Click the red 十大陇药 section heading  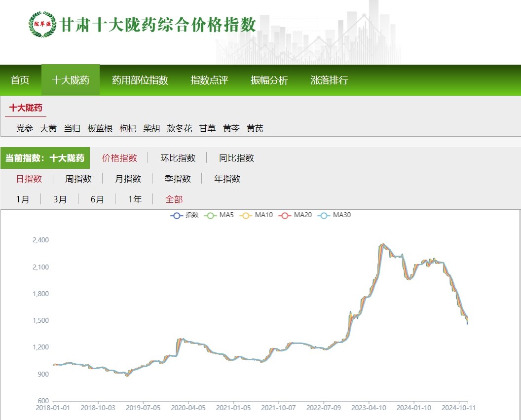(x=26, y=108)
